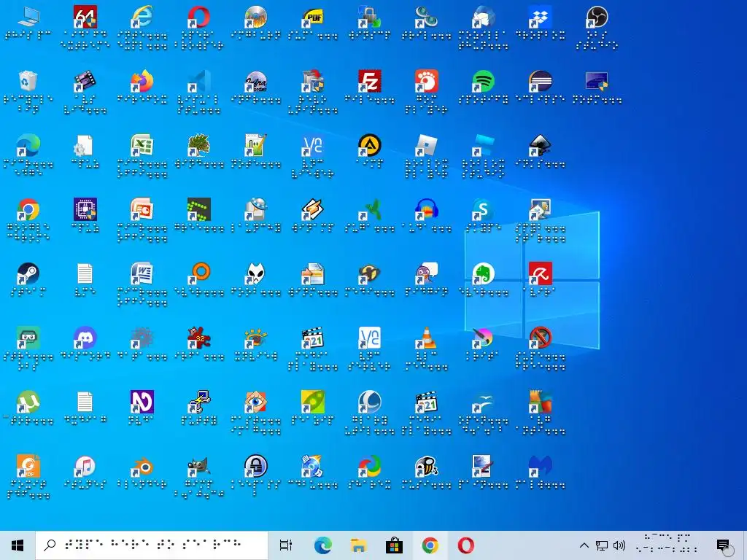Open the volume control in the tray
The height and width of the screenshot is (560, 747).
(x=619, y=545)
